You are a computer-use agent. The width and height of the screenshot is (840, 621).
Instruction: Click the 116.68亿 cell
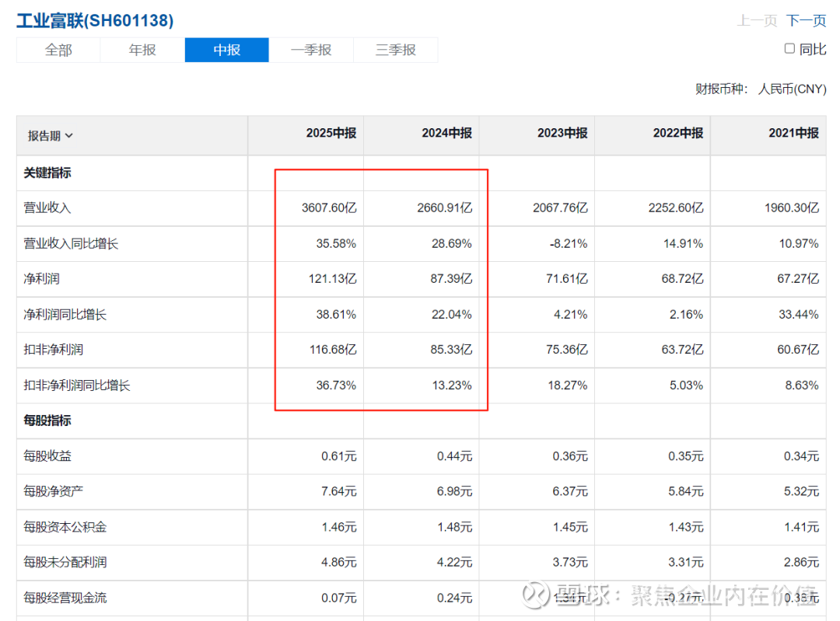pyautogui.click(x=333, y=350)
